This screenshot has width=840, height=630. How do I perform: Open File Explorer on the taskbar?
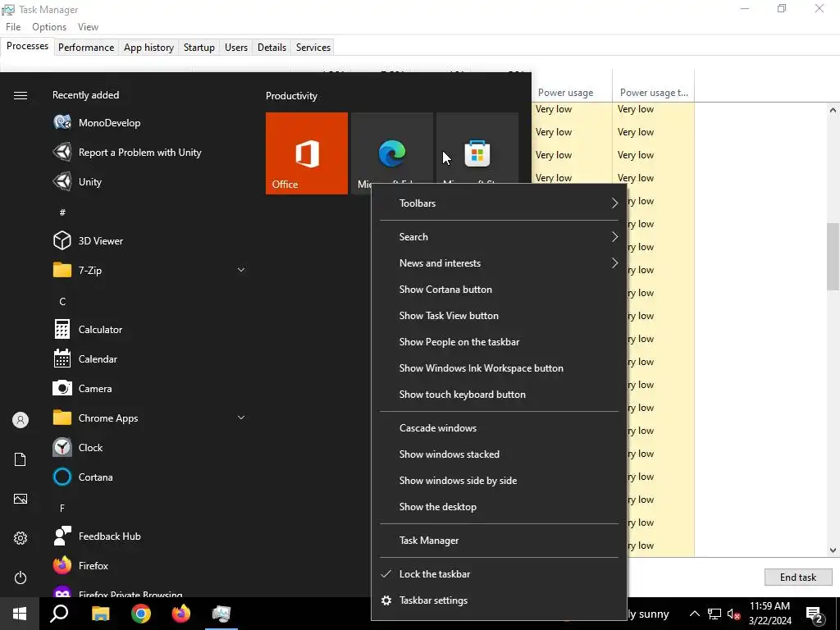point(100,614)
